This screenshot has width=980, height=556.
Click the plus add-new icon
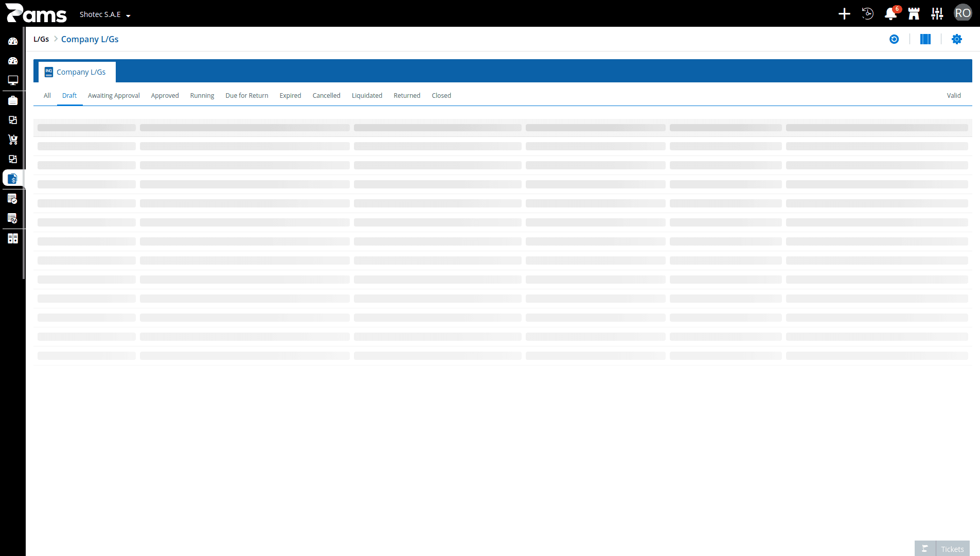[x=844, y=14]
